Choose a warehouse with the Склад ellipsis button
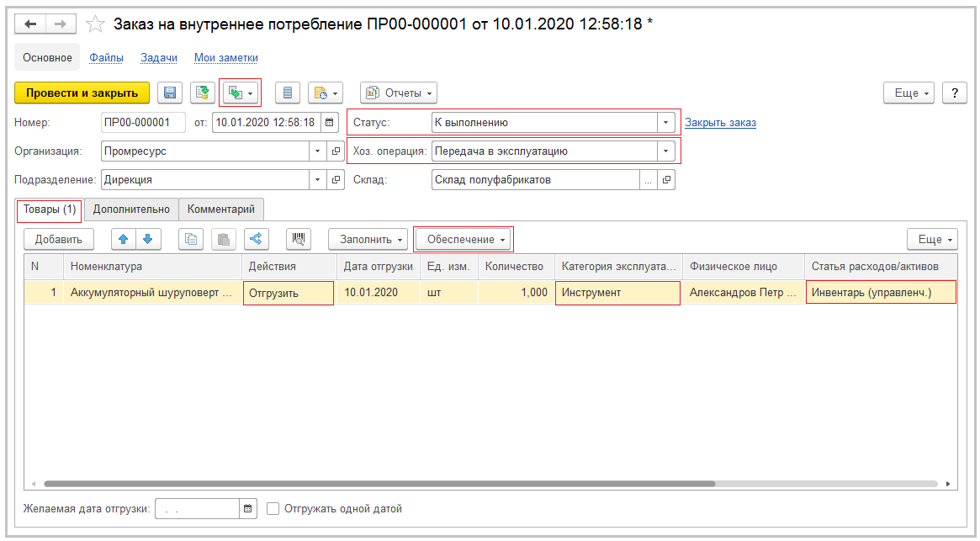The height and width of the screenshot is (541, 980). (648, 180)
